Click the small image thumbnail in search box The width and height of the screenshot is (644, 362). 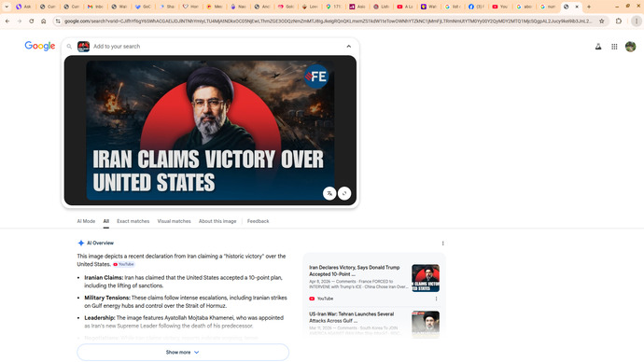[83, 47]
